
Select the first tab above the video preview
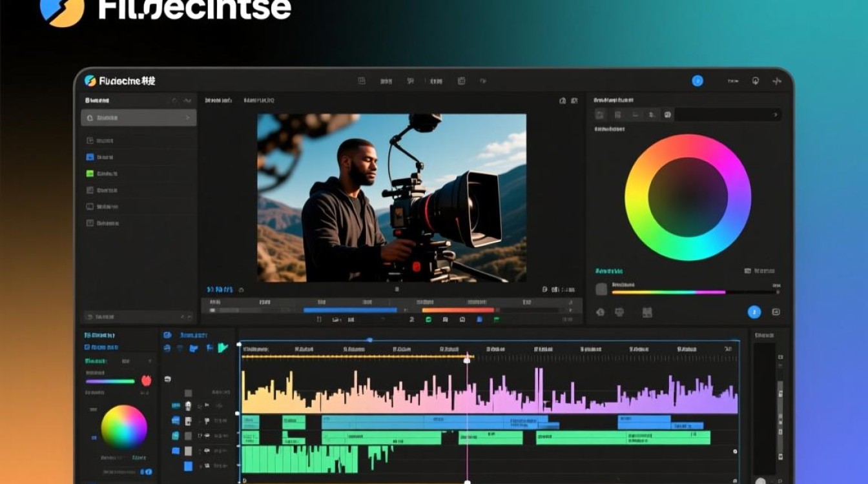[x=218, y=101]
